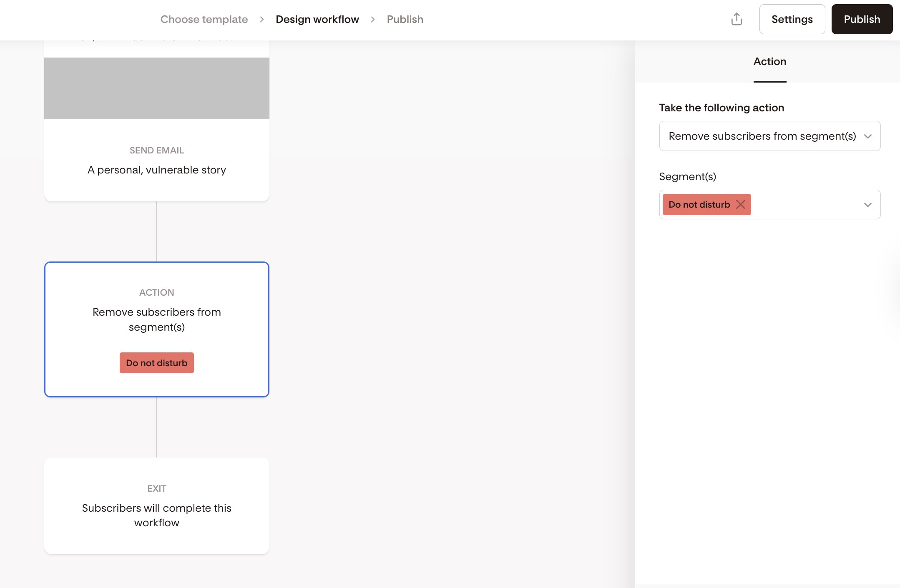Click the gray email preview thumbnail

click(x=156, y=88)
